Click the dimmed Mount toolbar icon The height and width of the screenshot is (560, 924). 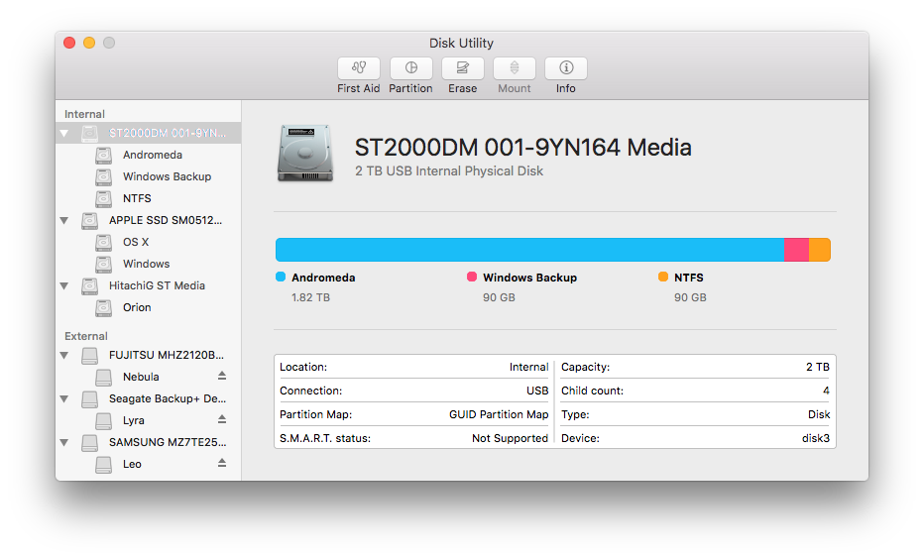[x=515, y=68]
